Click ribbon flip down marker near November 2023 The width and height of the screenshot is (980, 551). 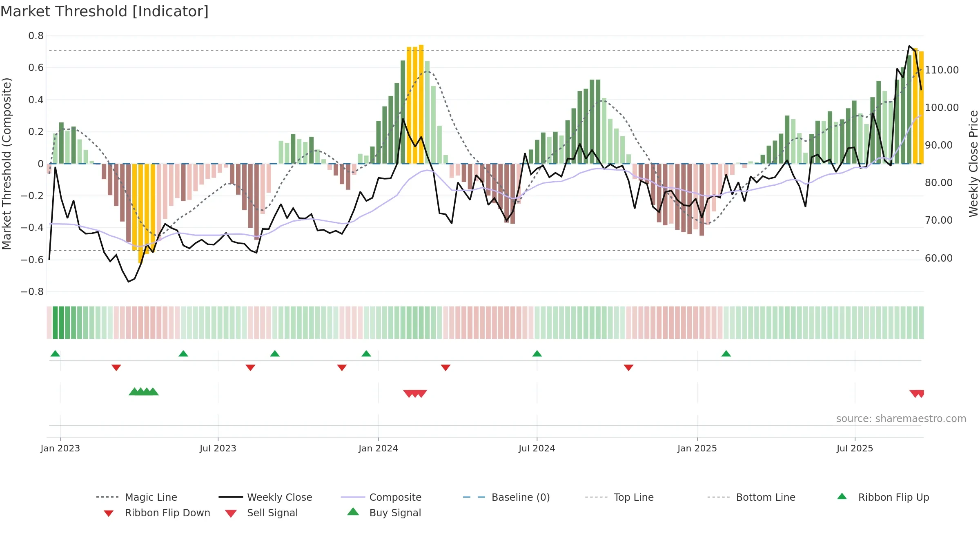[342, 368]
